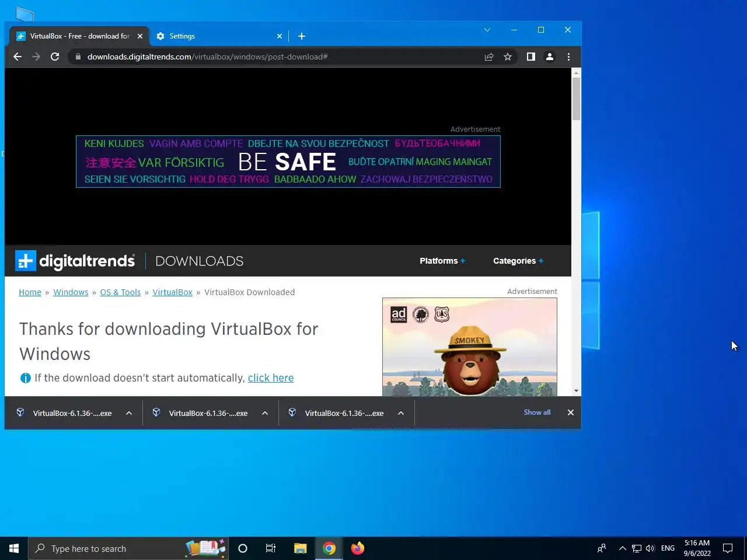Open the clock showing 5:16 AM

point(697,548)
